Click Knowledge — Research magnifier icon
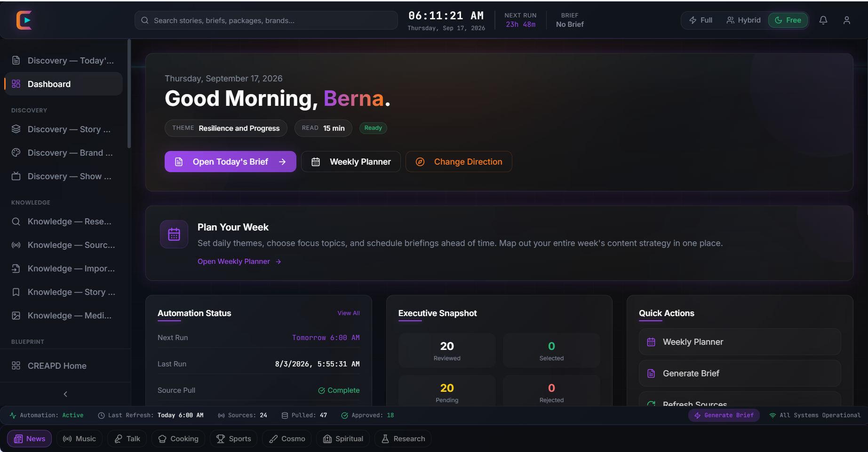 [x=16, y=221]
